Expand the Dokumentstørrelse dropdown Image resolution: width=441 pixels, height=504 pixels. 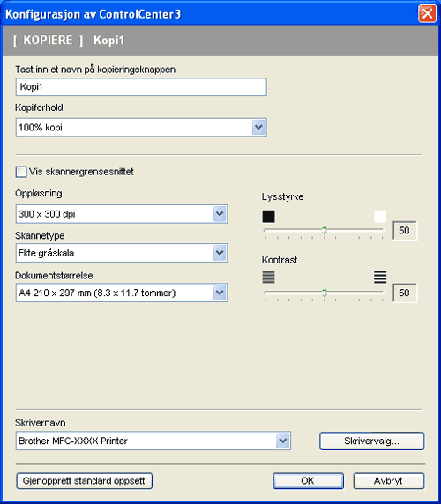(122, 293)
